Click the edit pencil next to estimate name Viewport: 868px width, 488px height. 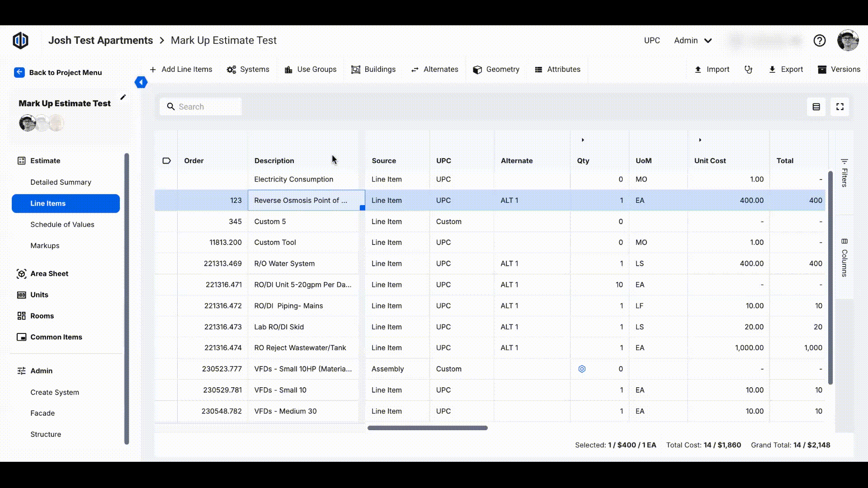point(123,97)
